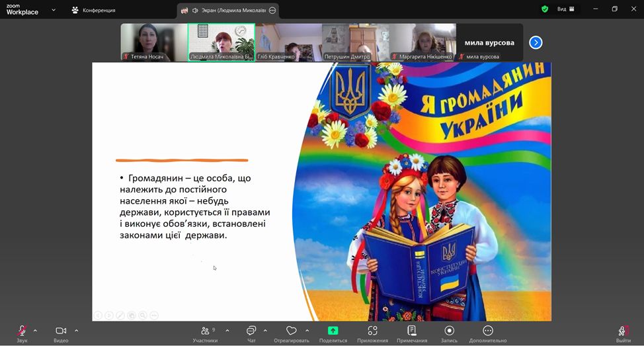Viewport: 644px width, 346px height.
Task: Click the green encryption shield icon
Action: click(545, 9)
